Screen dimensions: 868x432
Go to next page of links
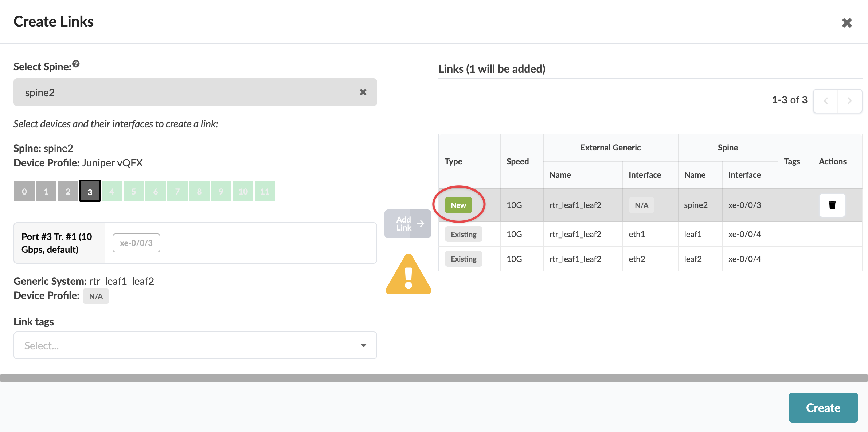point(849,101)
